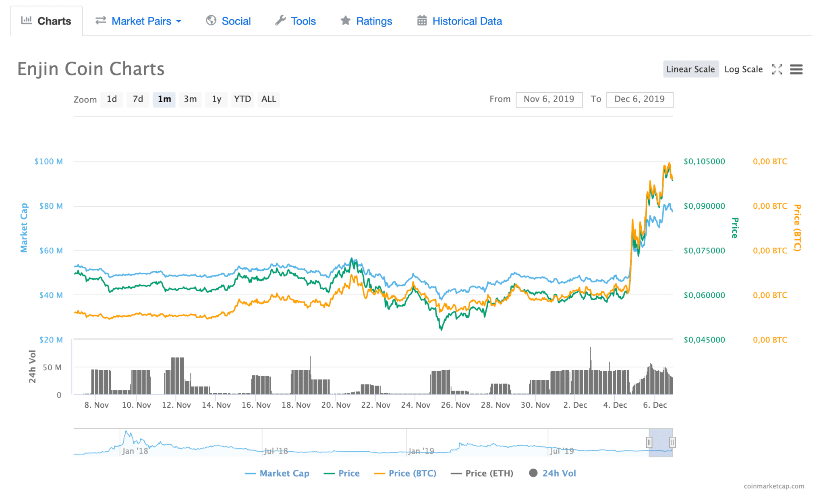
Task: Click the From date field Nov 6, 2019
Action: [x=549, y=99]
